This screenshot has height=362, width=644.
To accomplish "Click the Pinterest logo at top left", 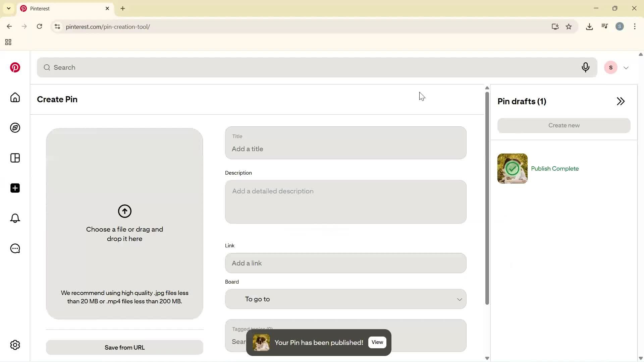I will pyautogui.click(x=15, y=67).
